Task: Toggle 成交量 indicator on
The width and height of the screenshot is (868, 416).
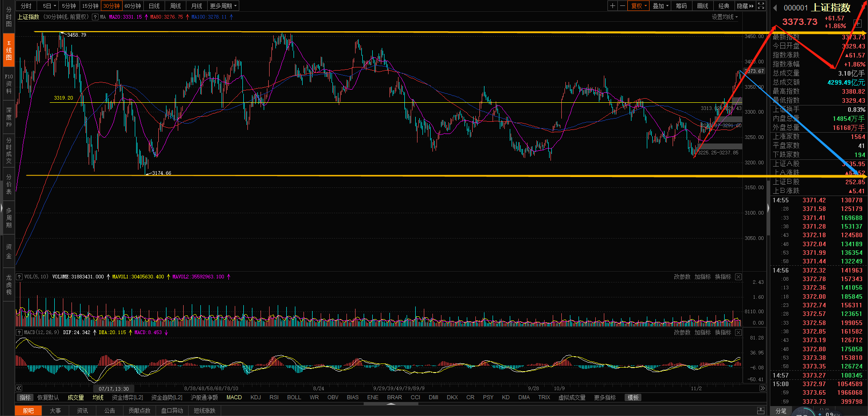Action: tap(76, 397)
